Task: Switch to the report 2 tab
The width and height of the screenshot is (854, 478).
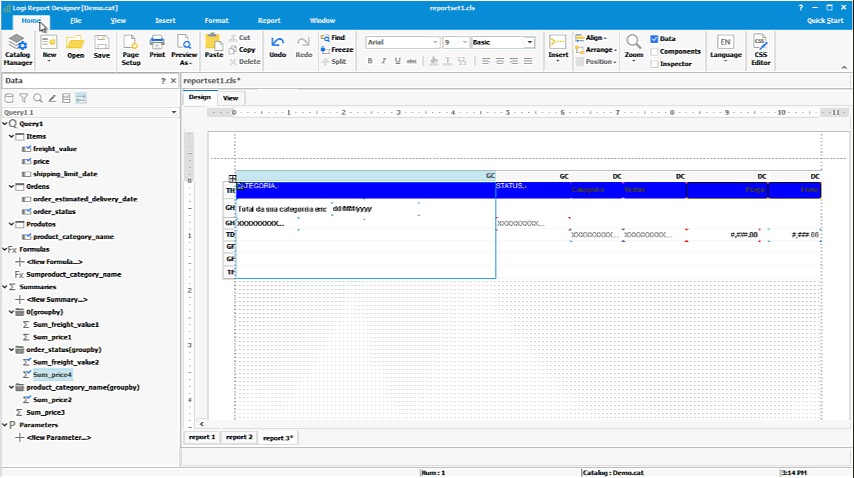Action: pyautogui.click(x=239, y=437)
